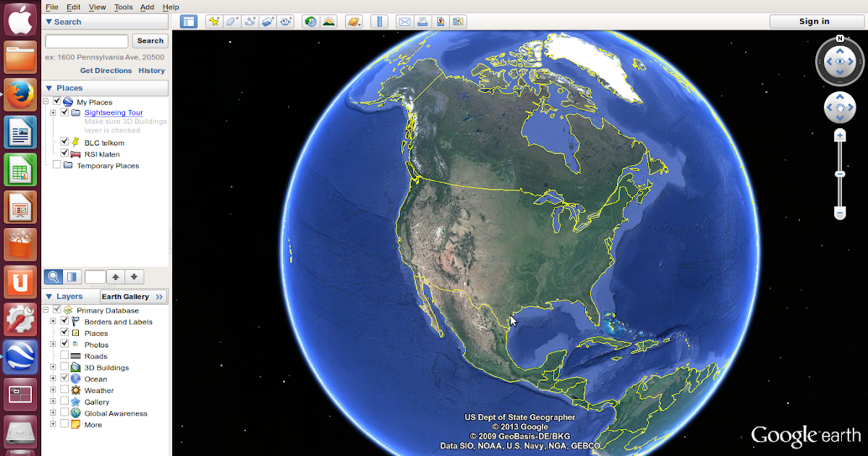
Task: Expand the Weather layer node
Action: tap(53, 390)
